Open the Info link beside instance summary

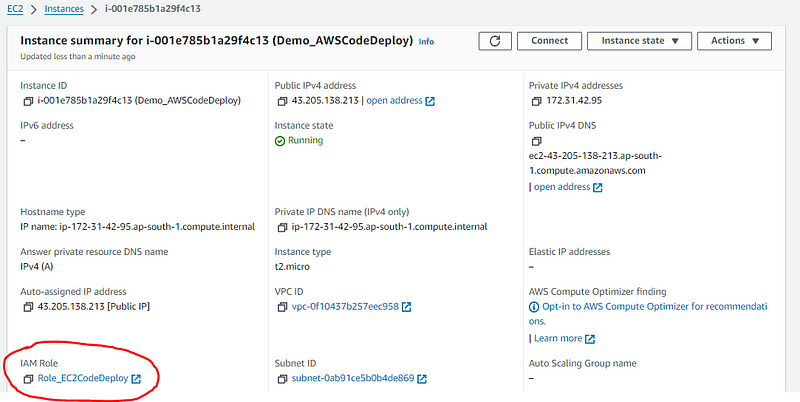(427, 42)
